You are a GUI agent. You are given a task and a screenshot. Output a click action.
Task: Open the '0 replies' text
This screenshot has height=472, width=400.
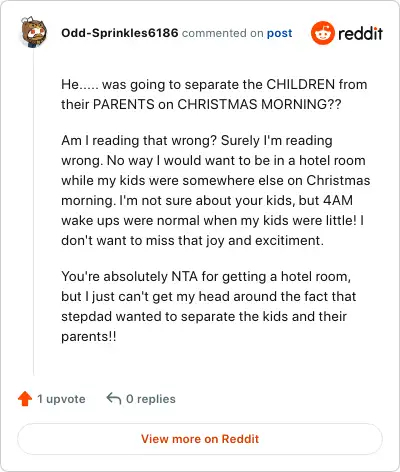(x=151, y=399)
